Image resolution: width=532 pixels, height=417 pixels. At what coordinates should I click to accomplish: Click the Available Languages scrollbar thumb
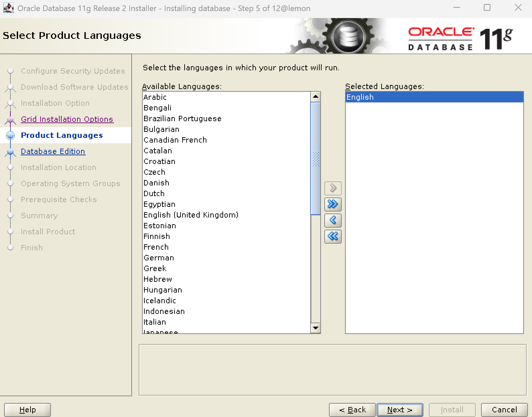point(316,158)
